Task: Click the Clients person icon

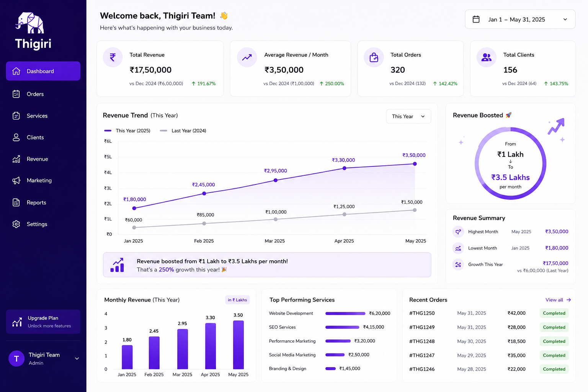Action: coord(16,137)
